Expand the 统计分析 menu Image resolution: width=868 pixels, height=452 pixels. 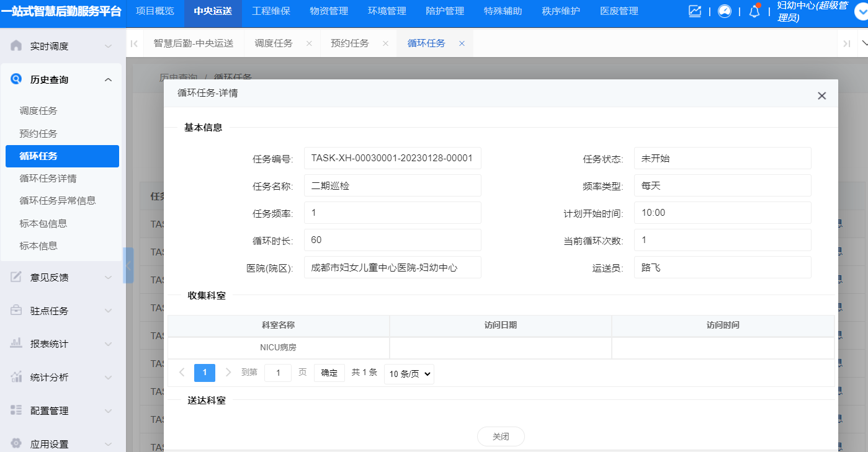click(108, 378)
